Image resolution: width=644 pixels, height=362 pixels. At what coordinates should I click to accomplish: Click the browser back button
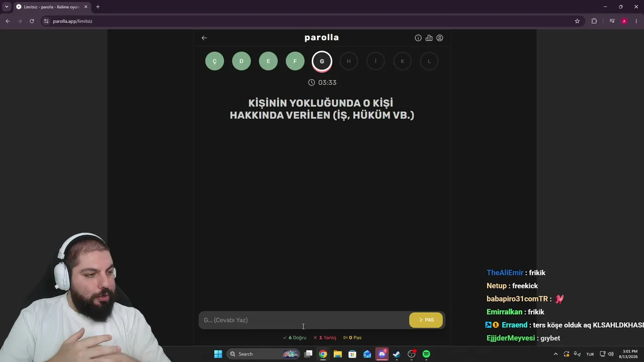pos(8,21)
